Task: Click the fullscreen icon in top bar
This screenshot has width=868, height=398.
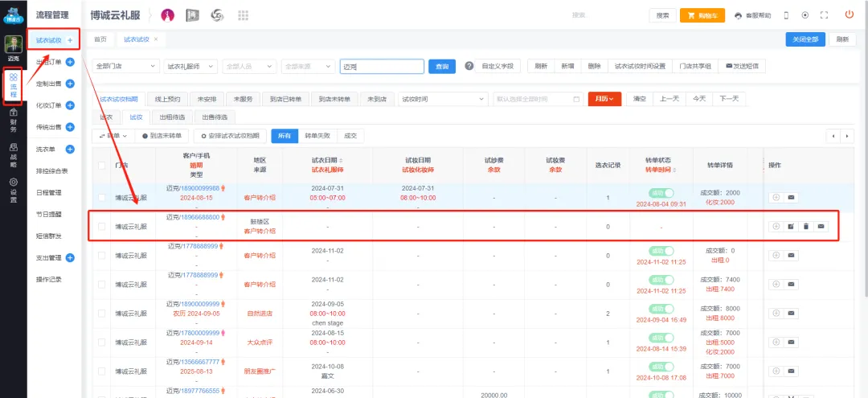Action: pyautogui.click(x=823, y=15)
